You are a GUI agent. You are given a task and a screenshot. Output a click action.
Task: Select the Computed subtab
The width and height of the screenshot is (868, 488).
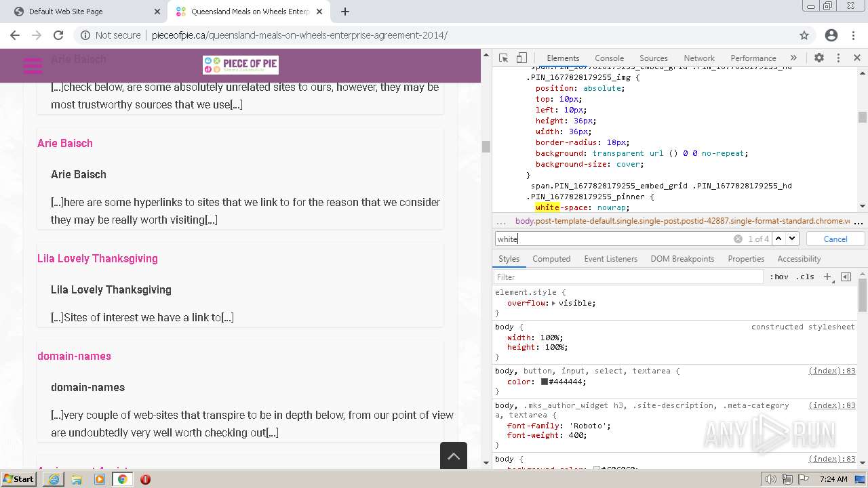point(551,259)
